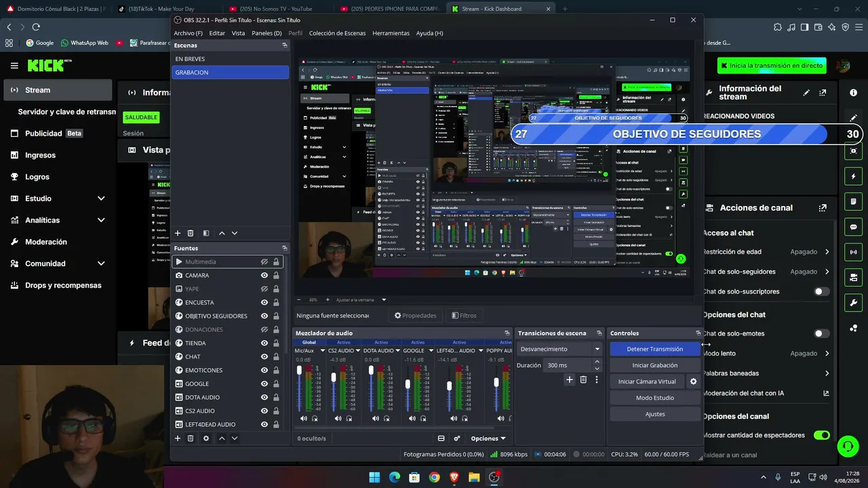Mute the GOOGLE mixer channel
The image size is (868, 488).
[412, 418]
